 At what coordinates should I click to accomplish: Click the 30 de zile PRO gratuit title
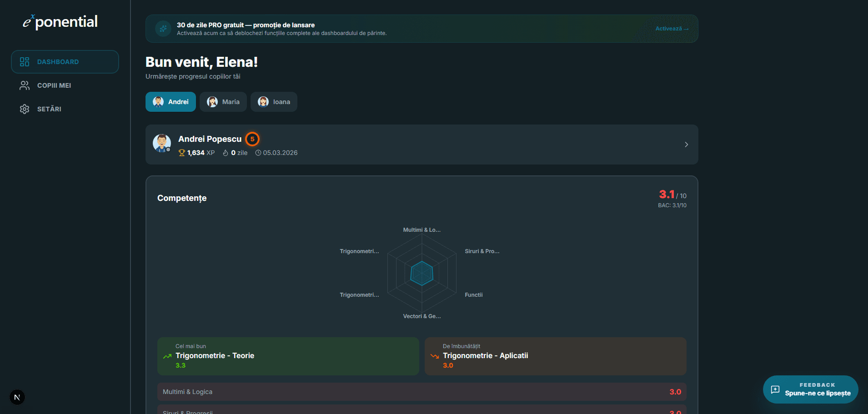246,25
